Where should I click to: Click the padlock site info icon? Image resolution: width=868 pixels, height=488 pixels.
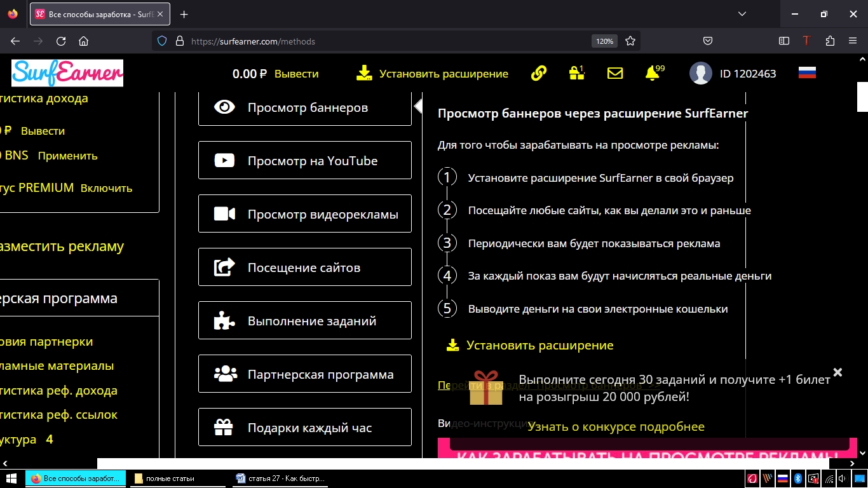pyautogui.click(x=179, y=41)
